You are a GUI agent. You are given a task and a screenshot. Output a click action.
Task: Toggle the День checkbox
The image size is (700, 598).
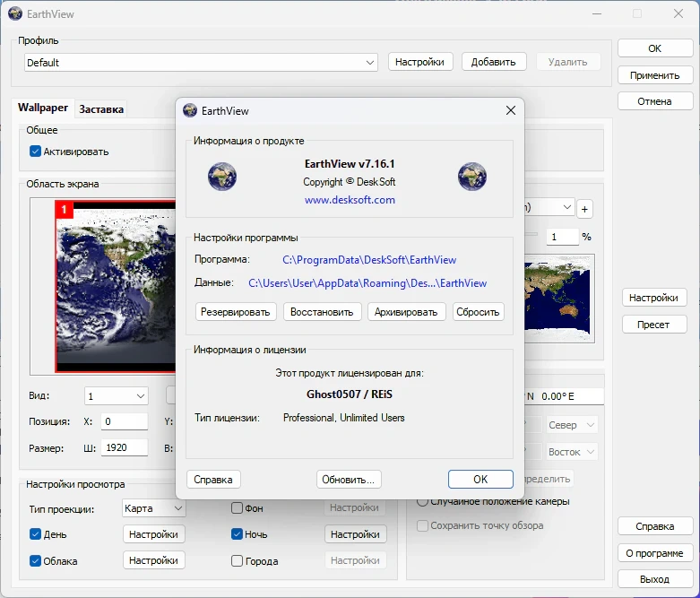tap(35, 534)
